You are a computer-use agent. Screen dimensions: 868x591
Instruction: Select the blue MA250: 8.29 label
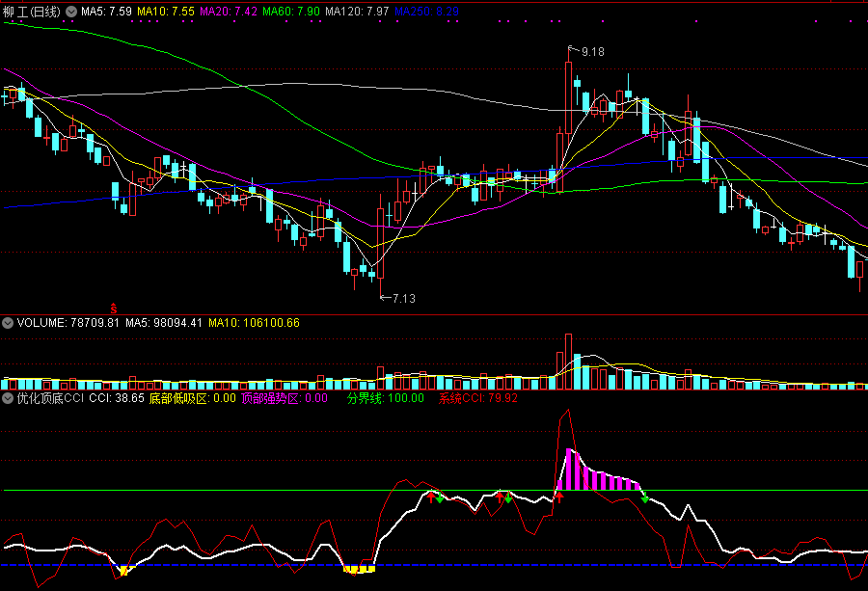click(427, 11)
